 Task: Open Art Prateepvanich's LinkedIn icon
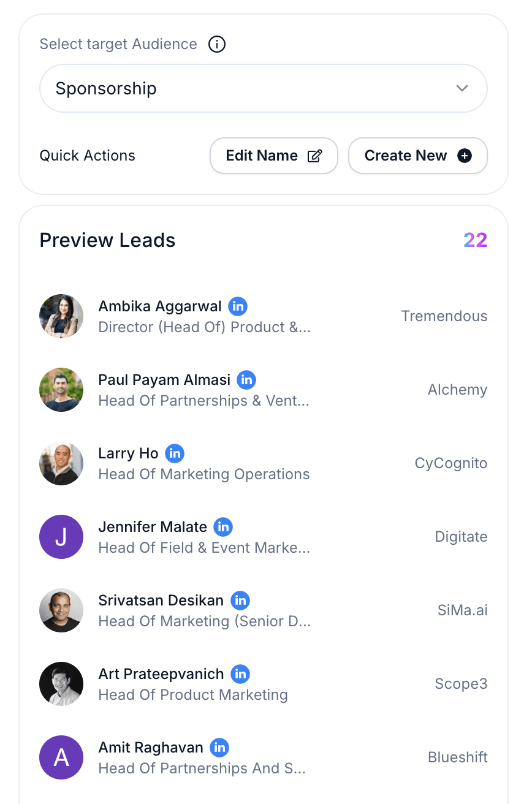coord(240,673)
